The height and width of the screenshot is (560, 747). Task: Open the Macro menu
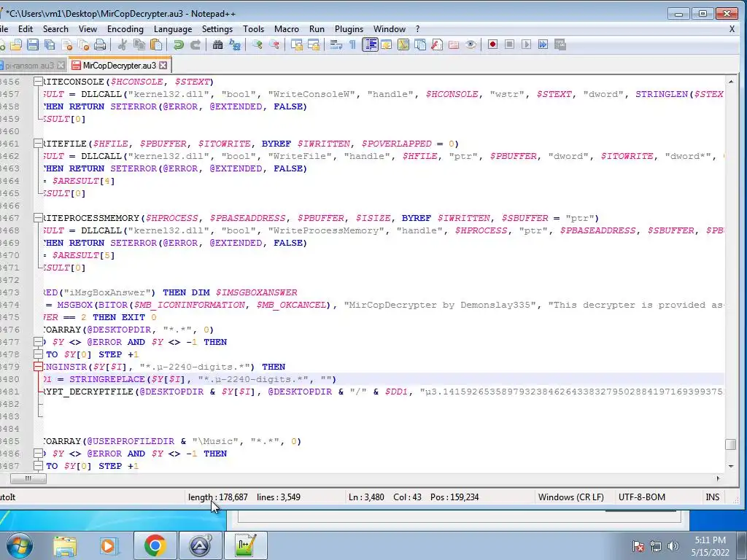[286, 29]
